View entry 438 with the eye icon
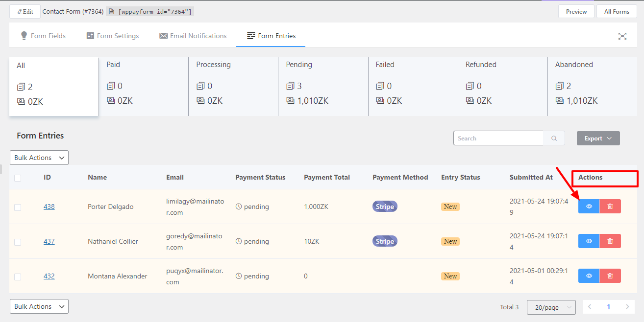 [589, 207]
